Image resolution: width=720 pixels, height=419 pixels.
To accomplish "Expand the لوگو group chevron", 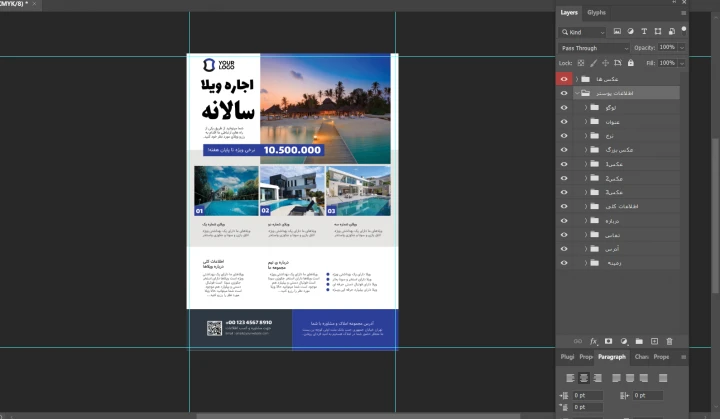I will pos(586,108).
